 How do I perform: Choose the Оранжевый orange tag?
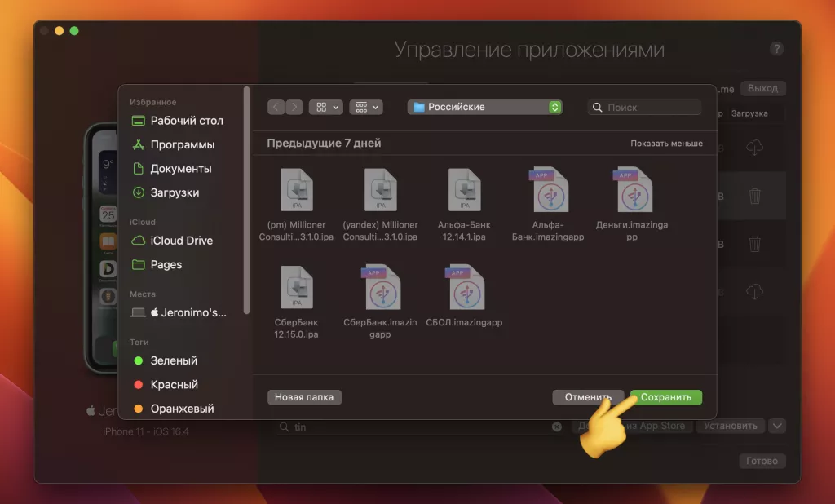175,409
